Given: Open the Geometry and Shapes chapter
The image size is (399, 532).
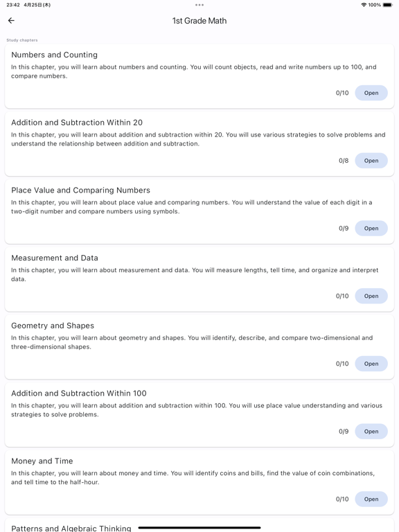Looking at the screenshot, I should 371,364.
